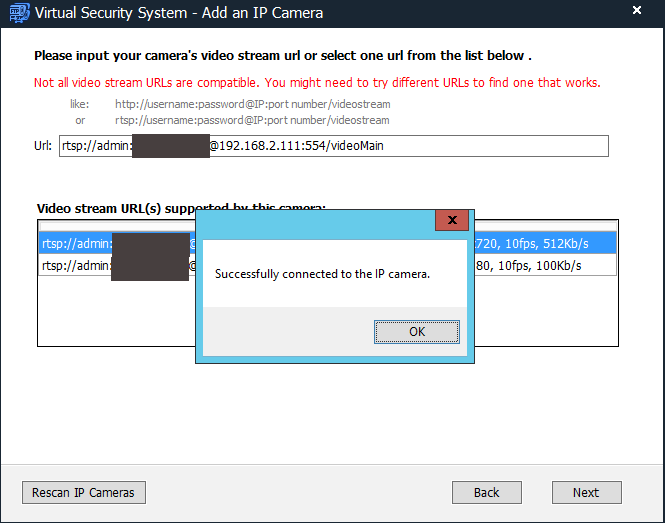Click the 'Video stream URL(s) supported' label

pyautogui.click(x=115, y=209)
